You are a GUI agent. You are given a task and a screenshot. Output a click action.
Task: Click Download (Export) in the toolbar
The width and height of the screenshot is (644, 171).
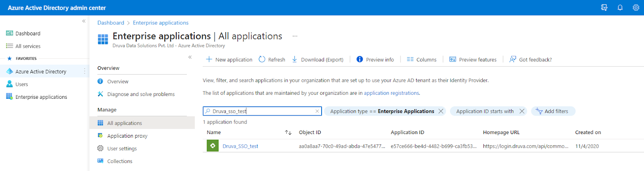[x=318, y=59]
